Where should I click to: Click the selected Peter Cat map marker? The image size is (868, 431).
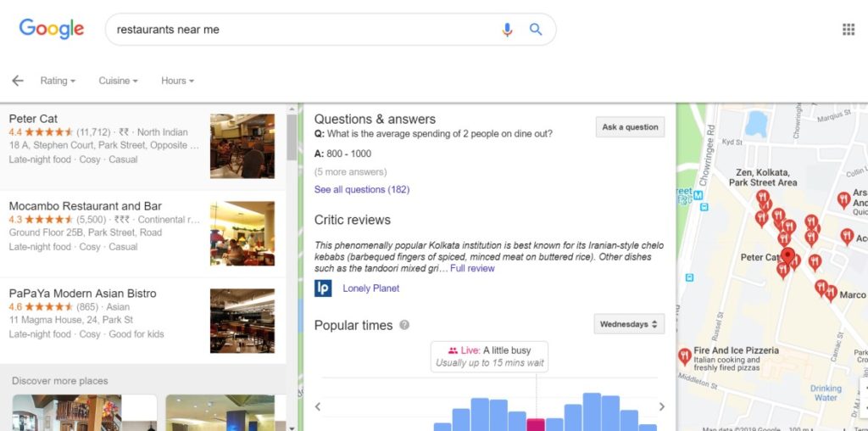pos(787,257)
